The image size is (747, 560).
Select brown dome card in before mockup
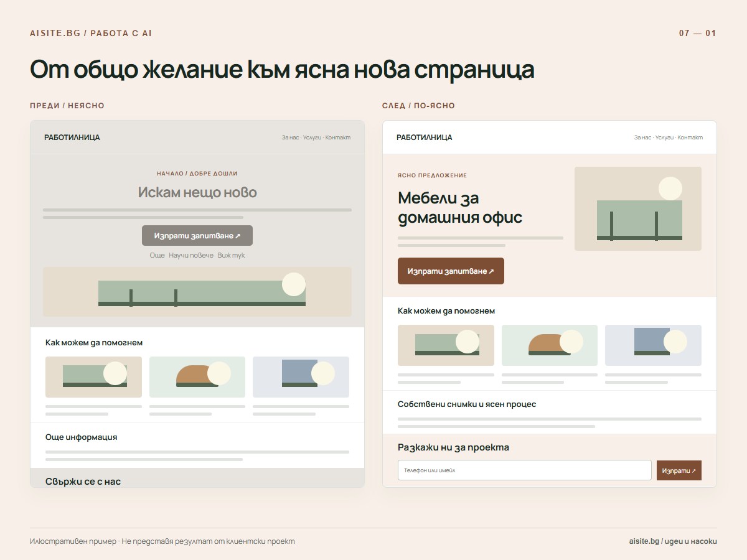(197, 377)
